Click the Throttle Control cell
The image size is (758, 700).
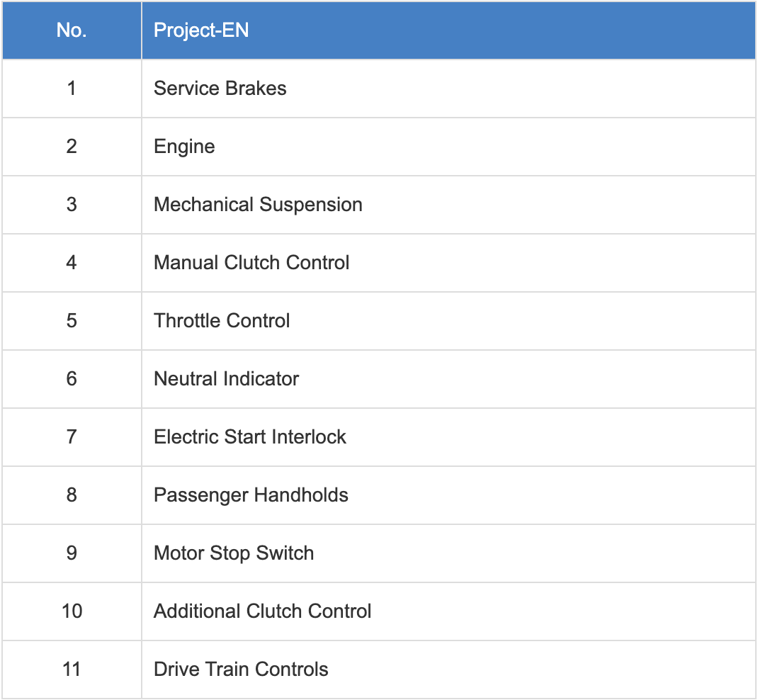(x=448, y=321)
